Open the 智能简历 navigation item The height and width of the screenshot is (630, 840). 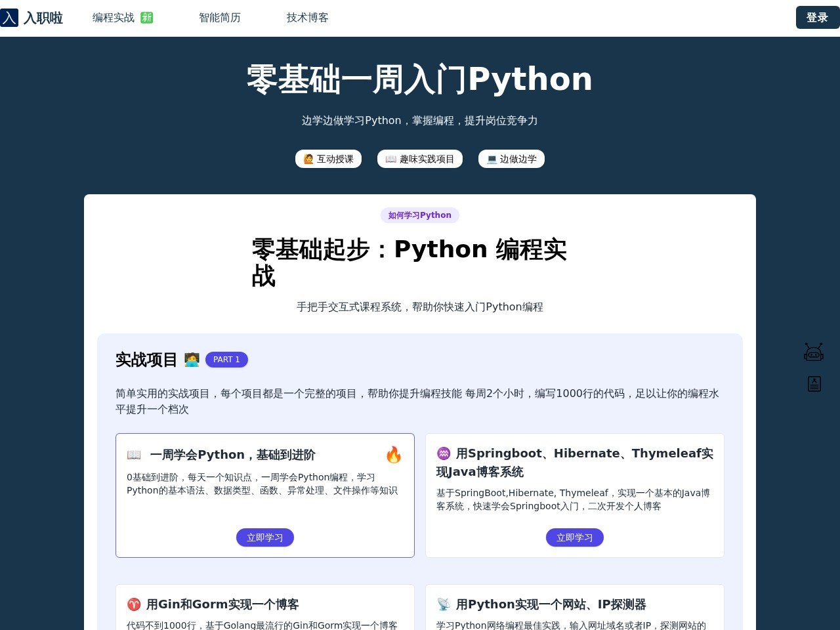click(x=220, y=18)
